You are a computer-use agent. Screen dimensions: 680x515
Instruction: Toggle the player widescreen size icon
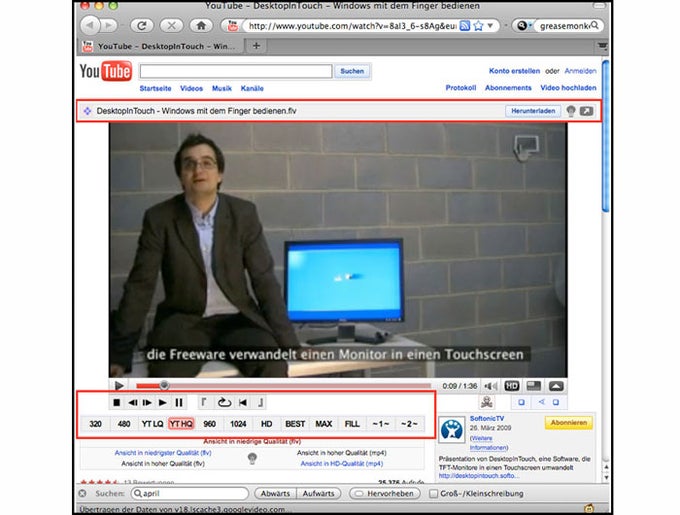(x=533, y=386)
